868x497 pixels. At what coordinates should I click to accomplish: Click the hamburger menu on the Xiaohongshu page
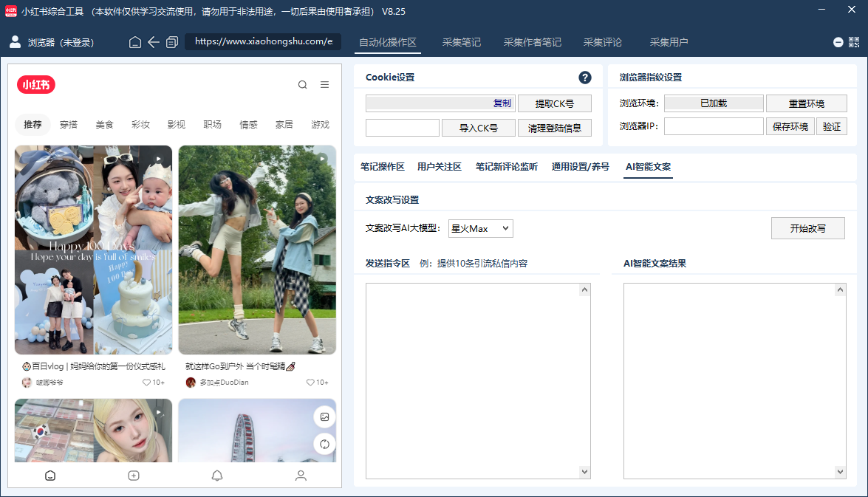(324, 84)
